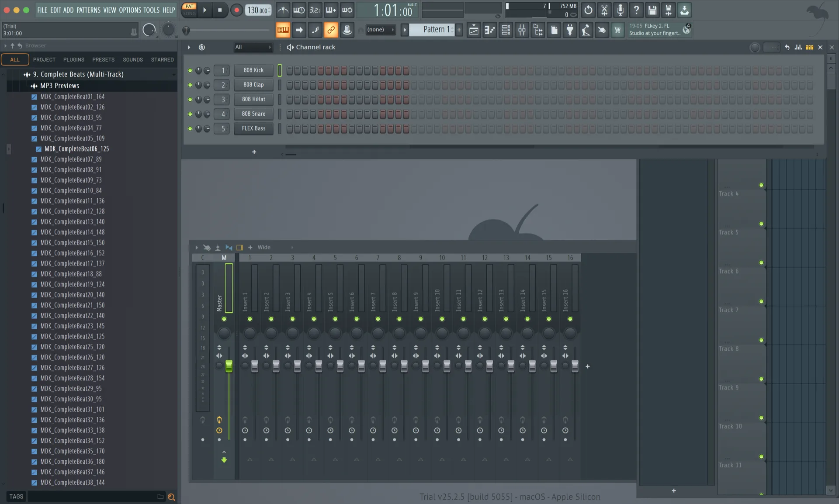Open mixer options arrow menu
The height and width of the screenshot is (504, 839).
[197, 247]
